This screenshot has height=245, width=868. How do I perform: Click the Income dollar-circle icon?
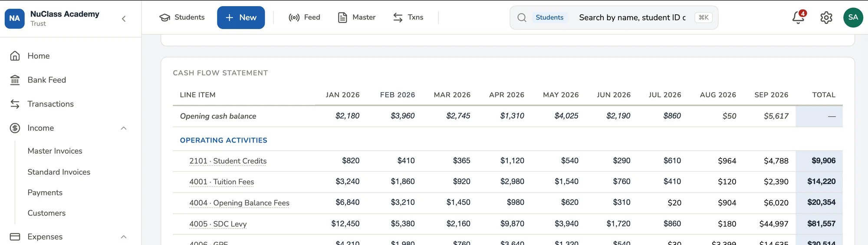tap(15, 128)
